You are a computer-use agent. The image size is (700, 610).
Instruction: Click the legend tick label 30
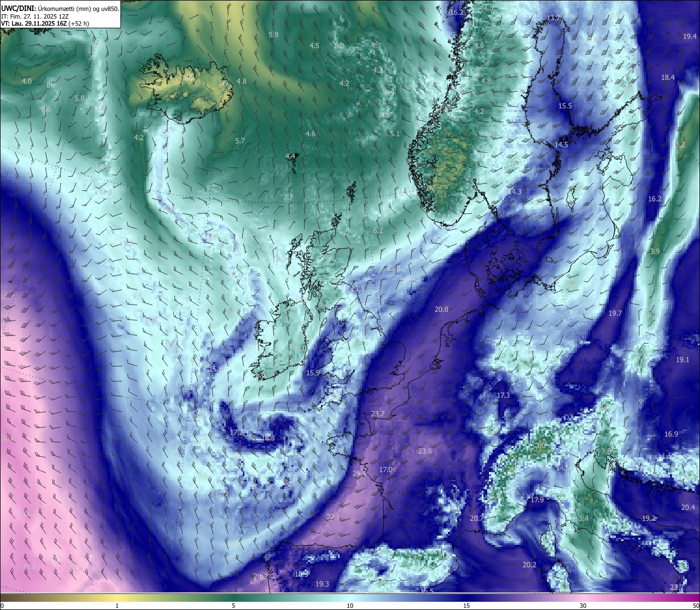click(x=583, y=606)
